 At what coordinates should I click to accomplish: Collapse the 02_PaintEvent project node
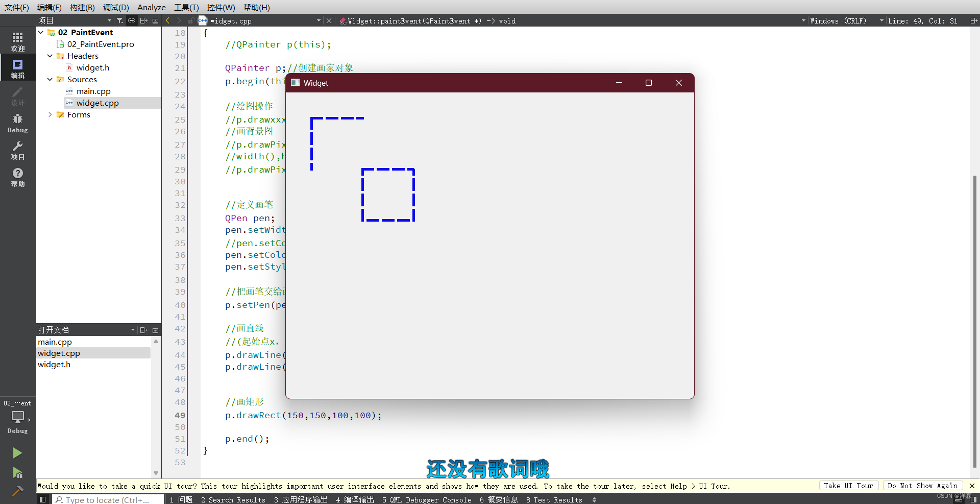[x=41, y=32]
